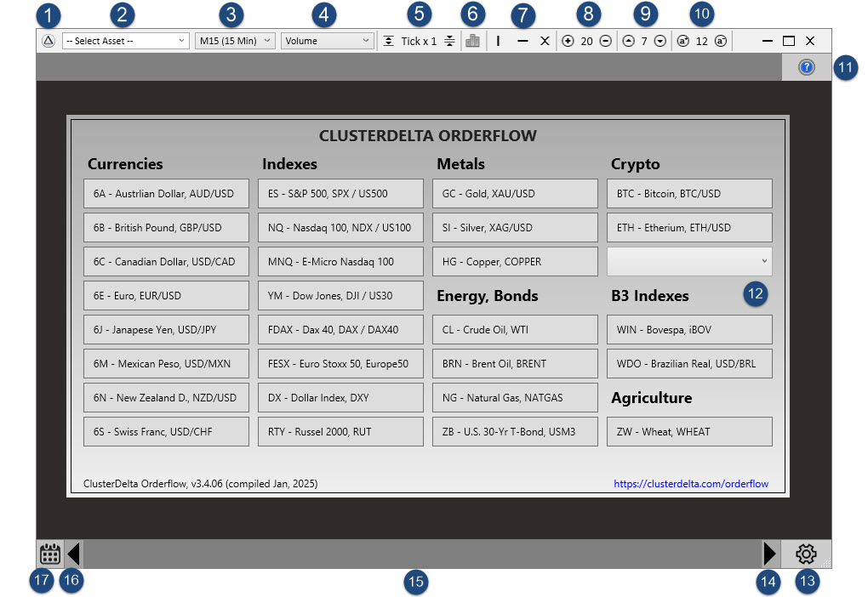Open the Select Asset dropdown
Image resolution: width=868 pixels, height=597 pixels.
126,41
